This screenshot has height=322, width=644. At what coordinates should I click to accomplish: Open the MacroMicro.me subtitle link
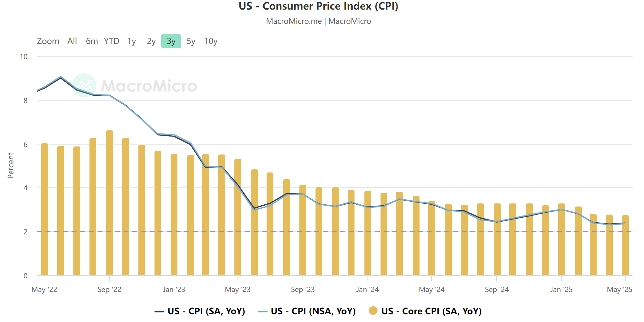[x=294, y=21]
